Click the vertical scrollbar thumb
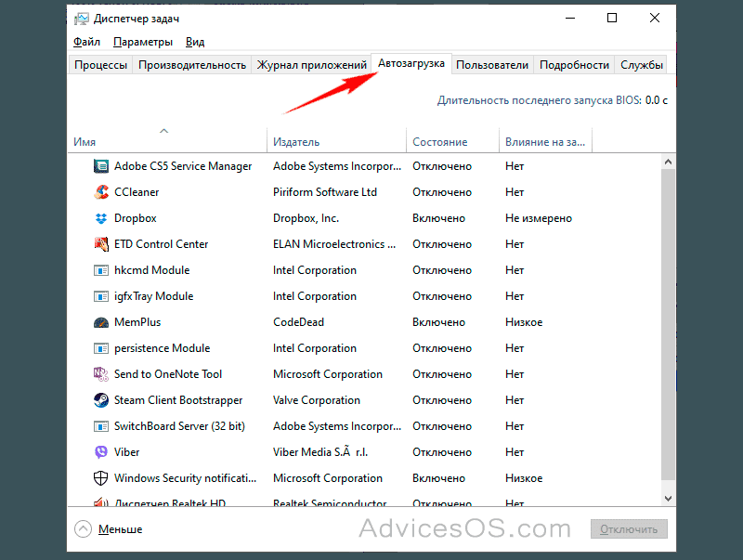Screen dimensions: 743x560 point(668,324)
